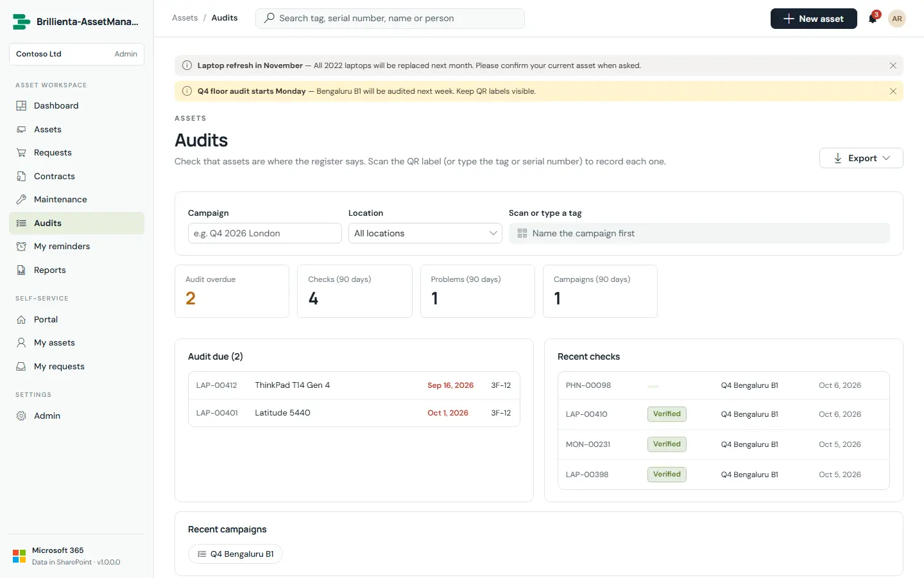Click the Assets sidebar icon
The width and height of the screenshot is (924, 578).
(x=21, y=129)
